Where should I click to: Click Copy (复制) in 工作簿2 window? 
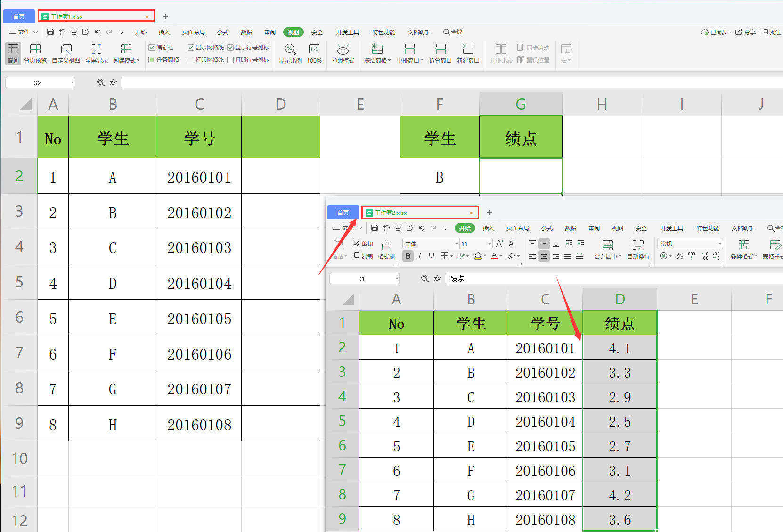(x=363, y=256)
